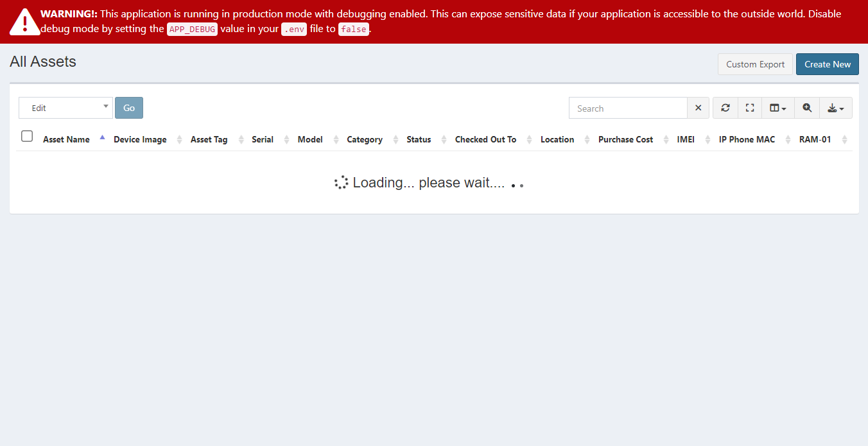
Task: Click the Location column header
Action: click(557, 139)
